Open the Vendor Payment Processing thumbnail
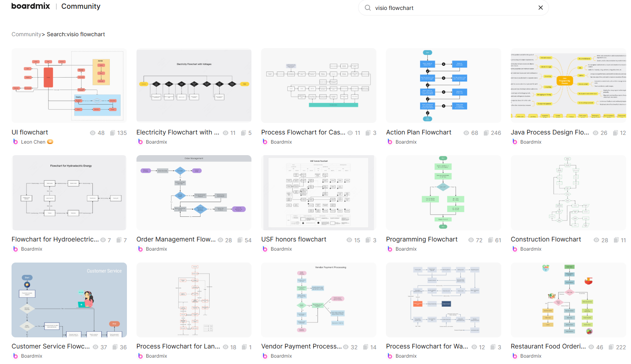The width and height of the screenshot is (631, 364). coord(318,300)
